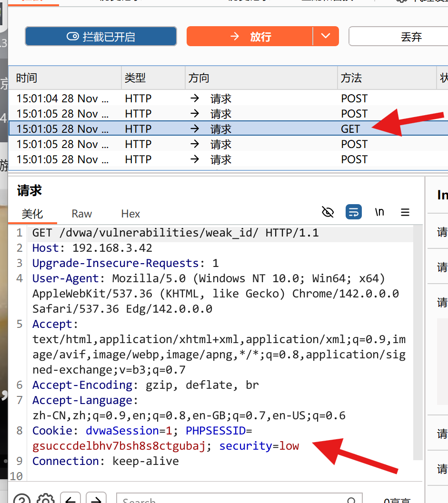Open the settings gear icon at bottom left
Image resolution: width=448 pixels, height=503 pixels.
click(x=45, y=499)
